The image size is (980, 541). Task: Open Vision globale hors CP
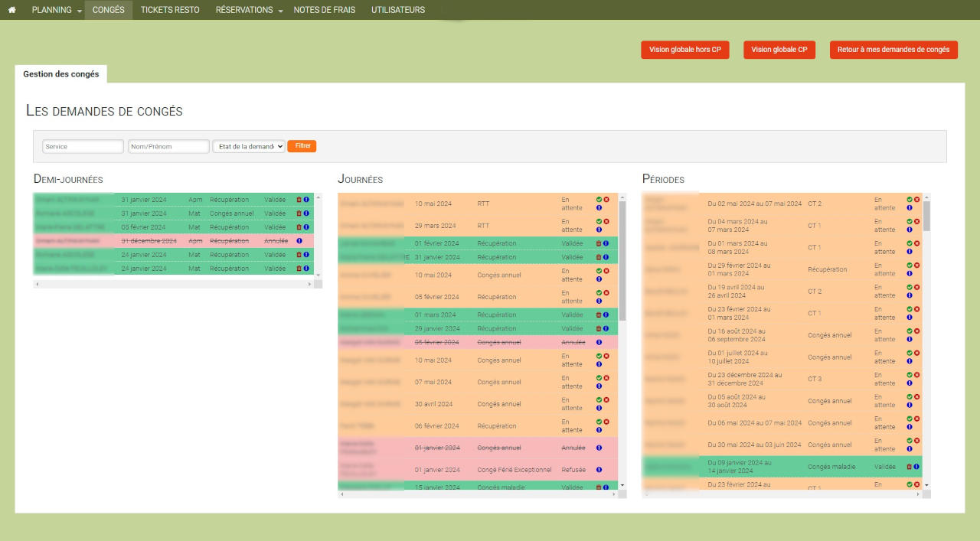[x=685, y=50]
